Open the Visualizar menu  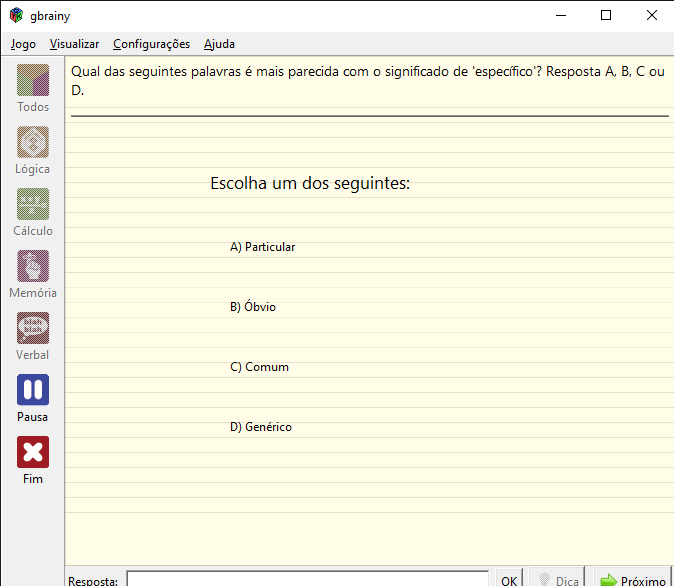click(74, 44)
